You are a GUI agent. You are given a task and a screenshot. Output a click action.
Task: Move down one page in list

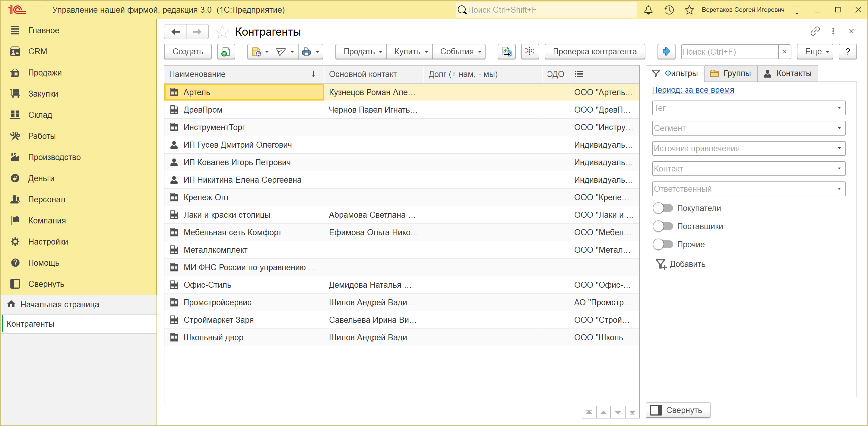(618, 412)
